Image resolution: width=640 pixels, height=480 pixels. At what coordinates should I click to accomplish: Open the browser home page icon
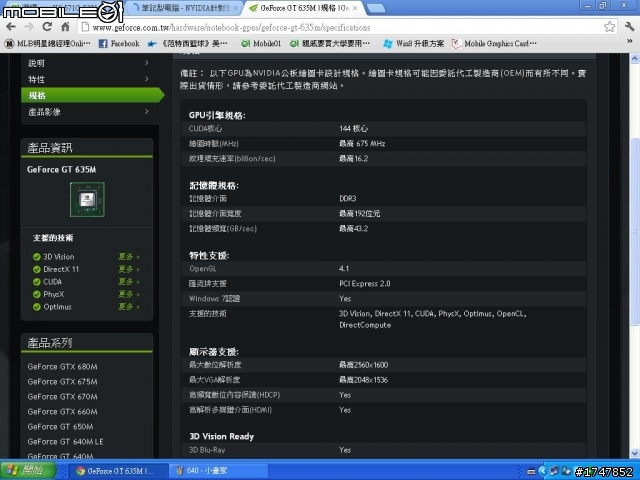tap(65, 27)
